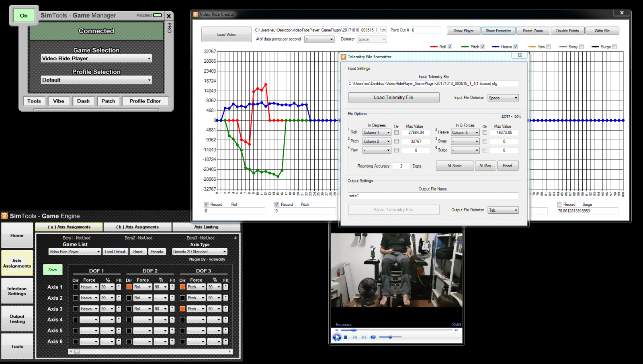
Task: Check the Roll Dir checkbox in formatter
Action: pos(396,133)
